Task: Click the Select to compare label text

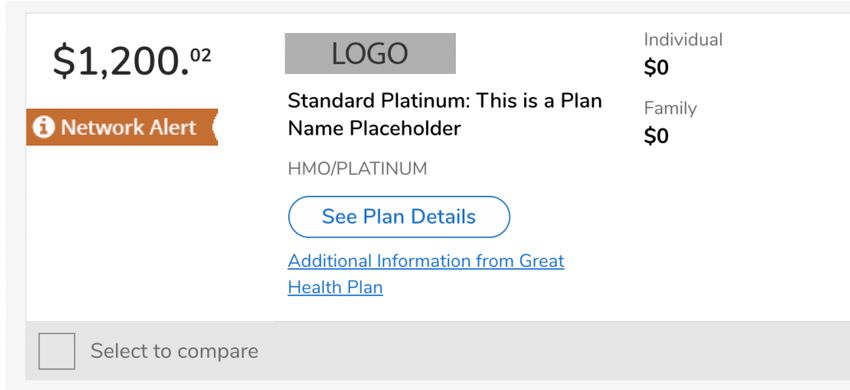Action: point(175,351)
